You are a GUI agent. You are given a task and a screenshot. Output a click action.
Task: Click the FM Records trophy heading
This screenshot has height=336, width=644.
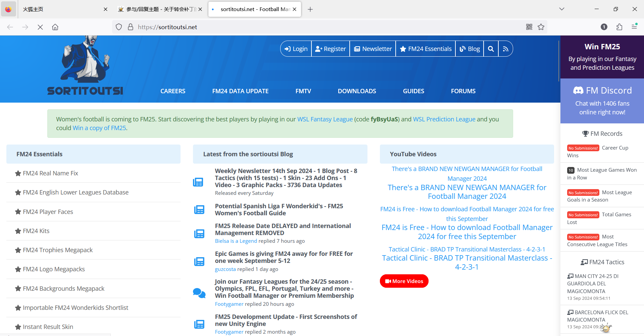coord(602,134)
